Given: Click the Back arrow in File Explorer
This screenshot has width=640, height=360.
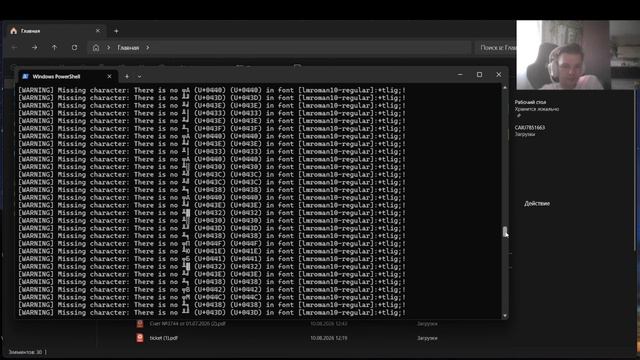Looking at the screenshot, I should (15, 48).
